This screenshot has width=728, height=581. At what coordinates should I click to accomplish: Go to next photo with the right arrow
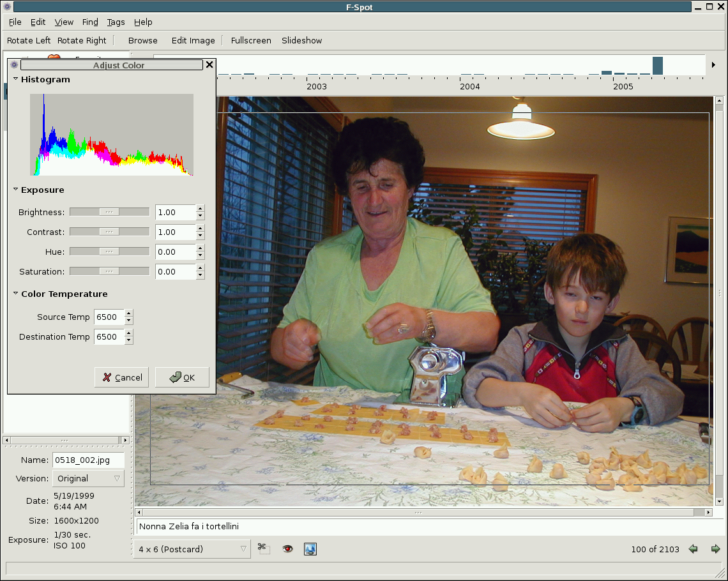715,549
